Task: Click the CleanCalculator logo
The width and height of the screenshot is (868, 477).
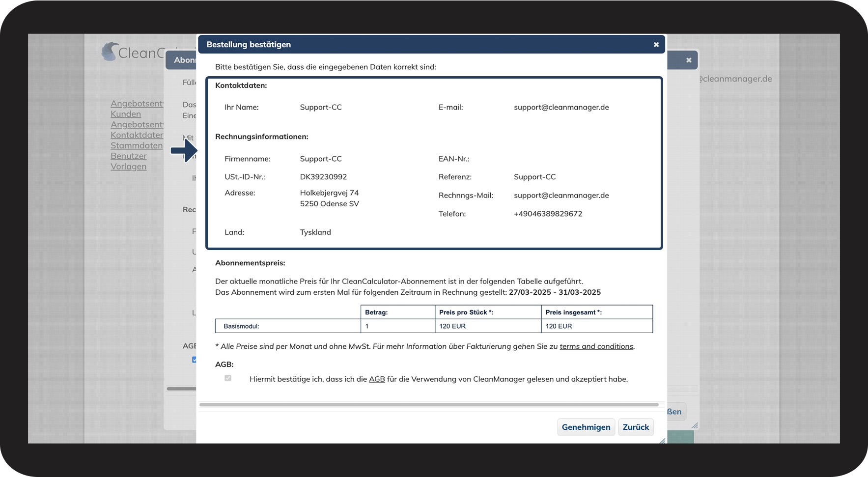Action: (133, 52)
